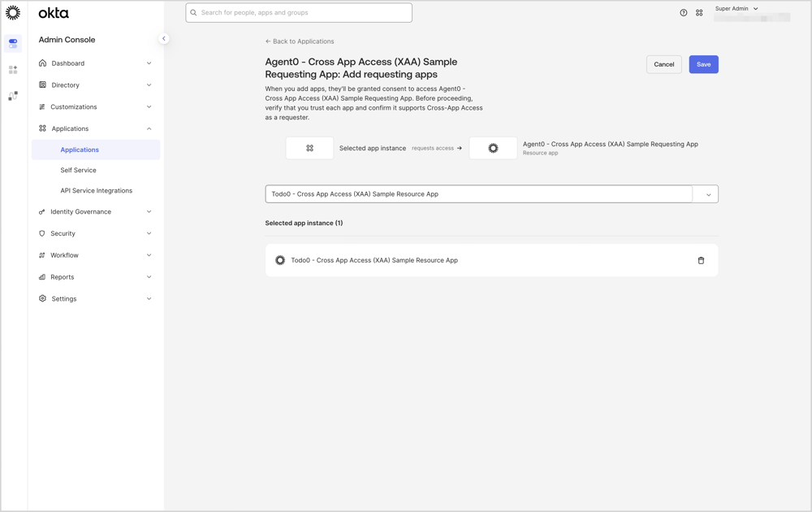Click the Cancel button
The image size is (812, 512).
tap(663, 64)
